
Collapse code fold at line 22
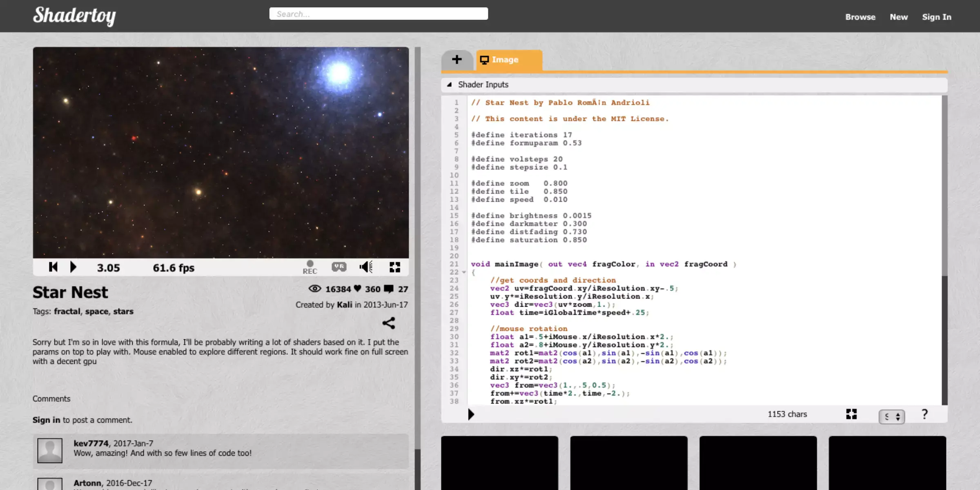(464, 272)
